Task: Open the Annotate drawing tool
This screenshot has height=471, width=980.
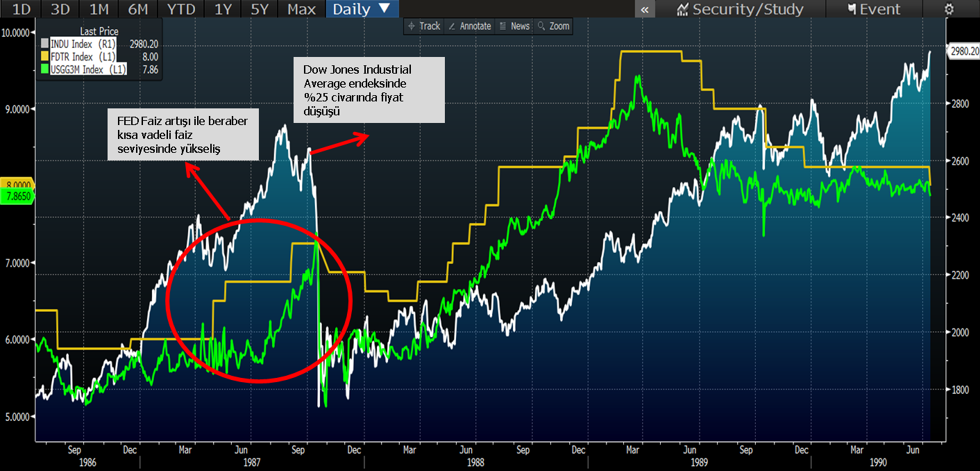Action: 470,26
